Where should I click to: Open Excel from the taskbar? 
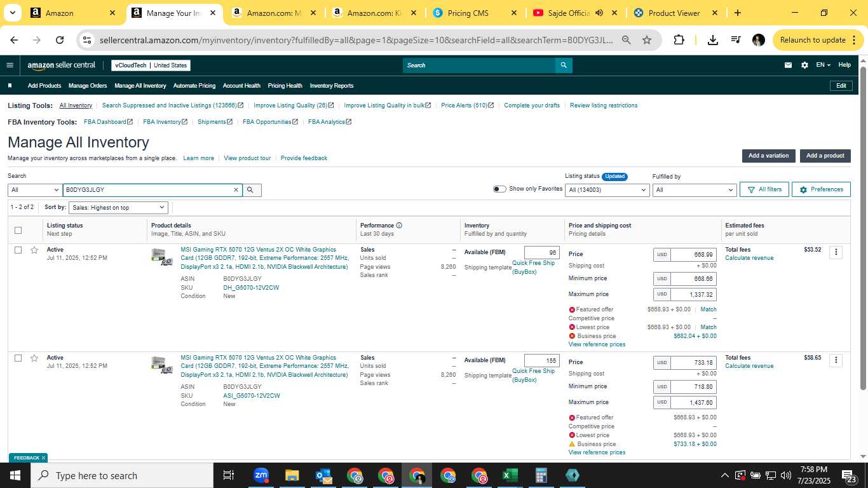point(510,475)
